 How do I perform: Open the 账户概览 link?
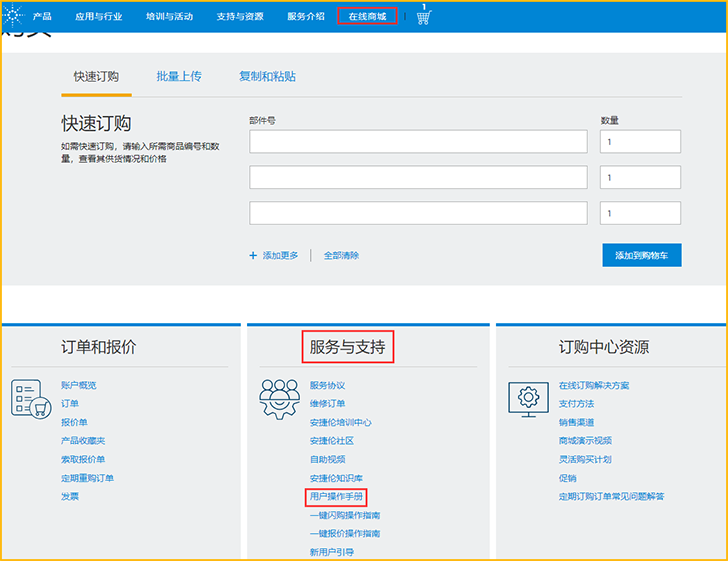[79, 385]
